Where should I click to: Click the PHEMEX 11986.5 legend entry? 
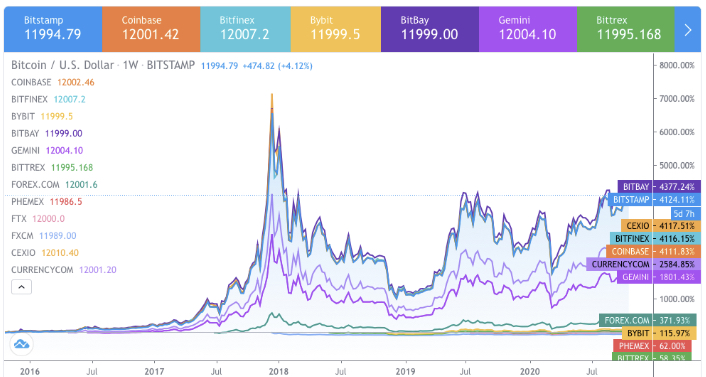click(47, 202)
